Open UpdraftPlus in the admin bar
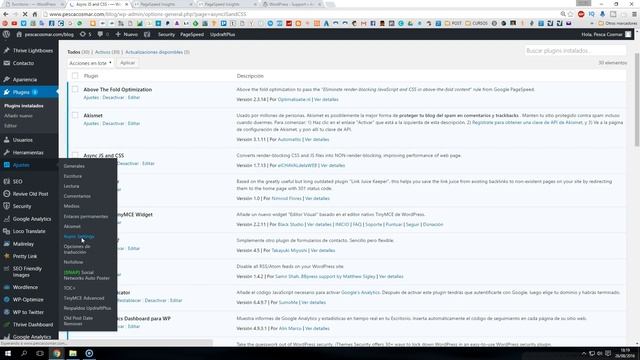Screen dimensions: 640x360 point(222,34)
